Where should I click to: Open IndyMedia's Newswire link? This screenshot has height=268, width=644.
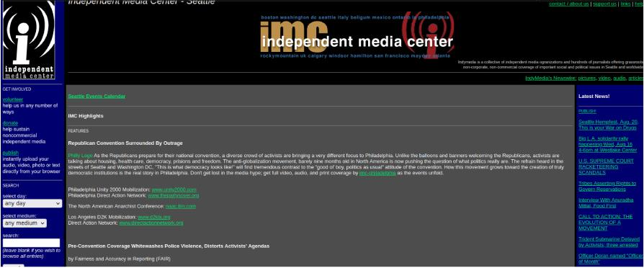(551, 78)
